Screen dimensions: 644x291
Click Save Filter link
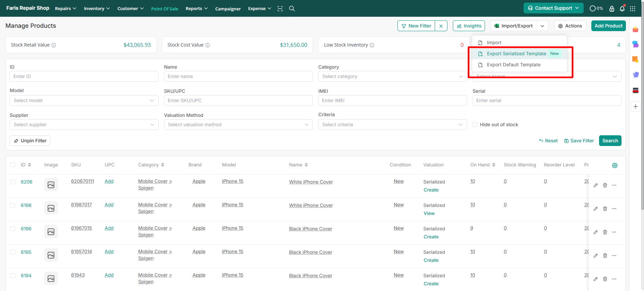(x=579, y=141)
